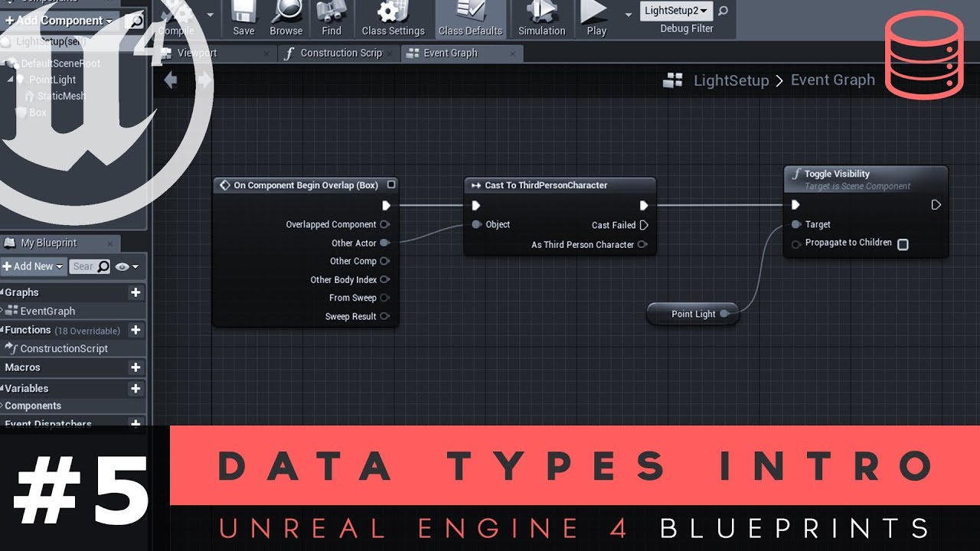Click the Toggle Visibility Target pin
Image resolution: width=980 pixels, height=551 pixels.
coord(796,224)
